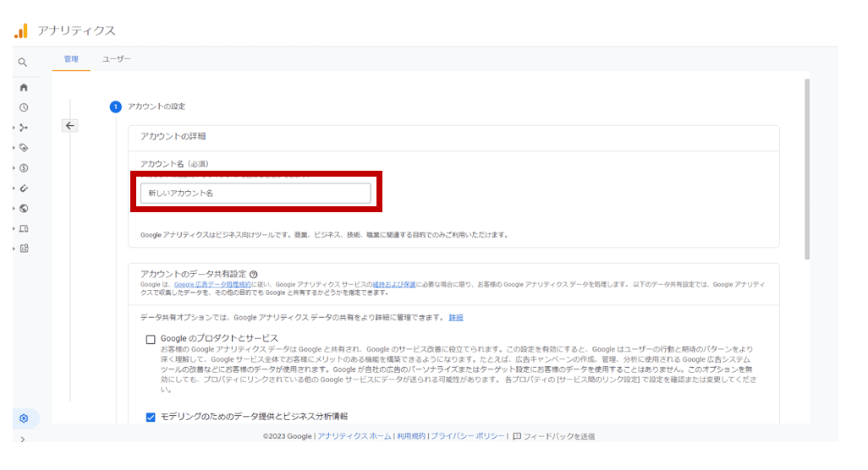Open the Admin gear icon
The height and width of the screenshot is (470, 868).
(x=24, y=418)
